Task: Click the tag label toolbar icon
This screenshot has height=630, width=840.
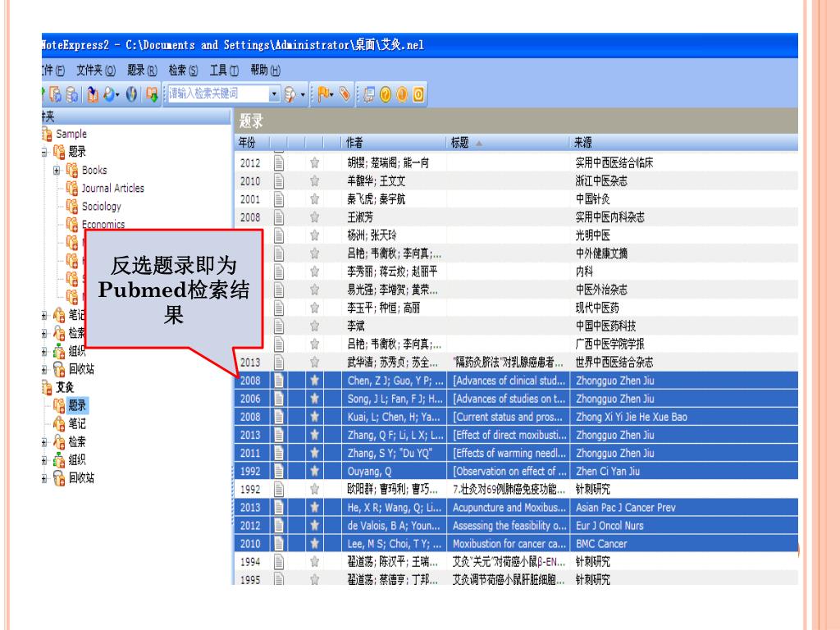Action: 345,94
